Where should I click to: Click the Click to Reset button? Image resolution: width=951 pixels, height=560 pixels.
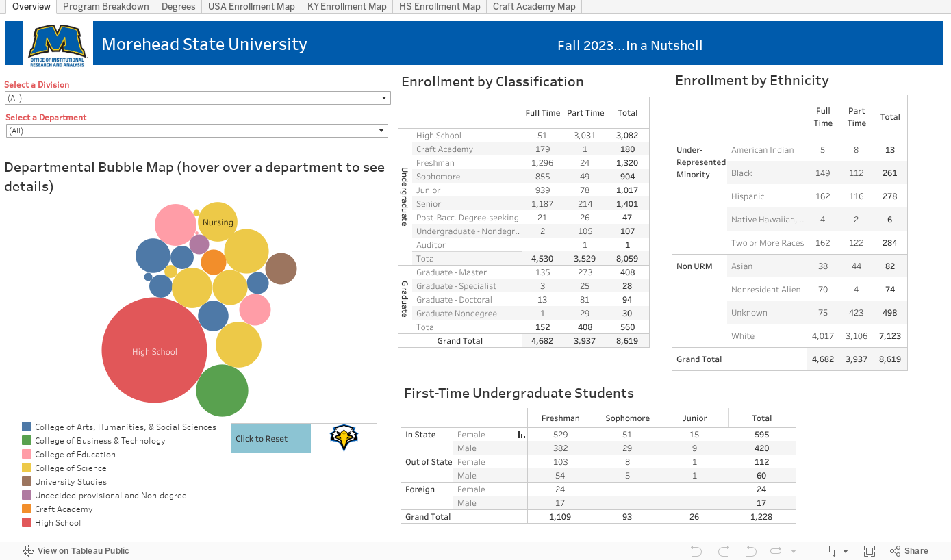(271, 438)
